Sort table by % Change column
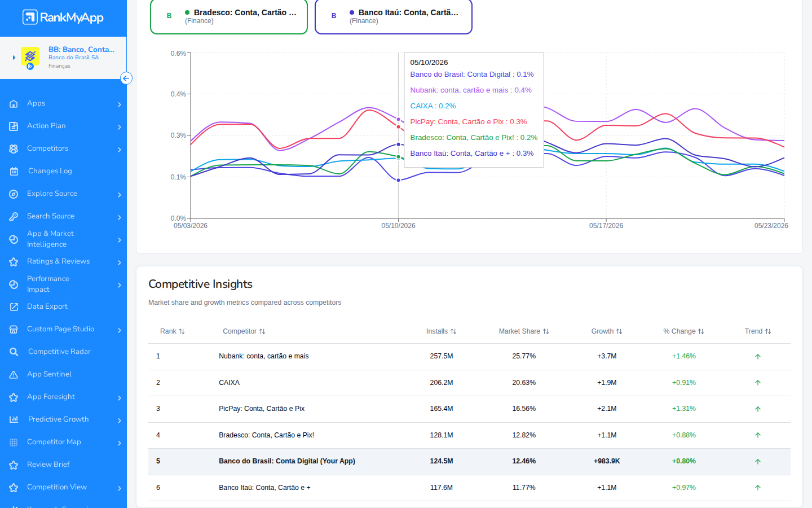This screenshot has height=508, width=812. 684,331
